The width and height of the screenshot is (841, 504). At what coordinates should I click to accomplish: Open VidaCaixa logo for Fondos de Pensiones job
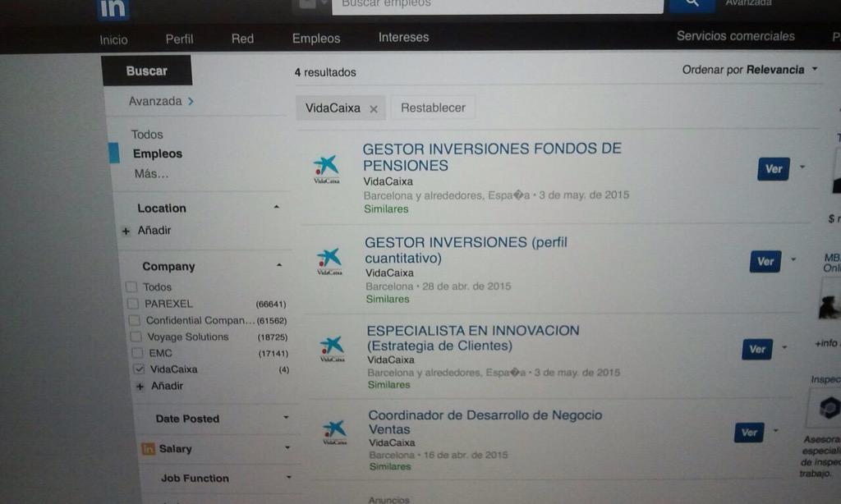pos(326,169)
